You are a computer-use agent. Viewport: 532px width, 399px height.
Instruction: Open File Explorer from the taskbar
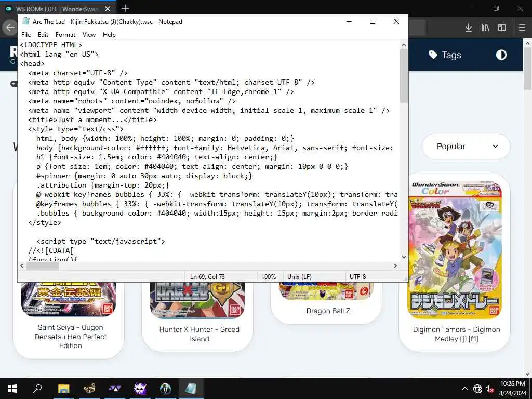(63, 389)
